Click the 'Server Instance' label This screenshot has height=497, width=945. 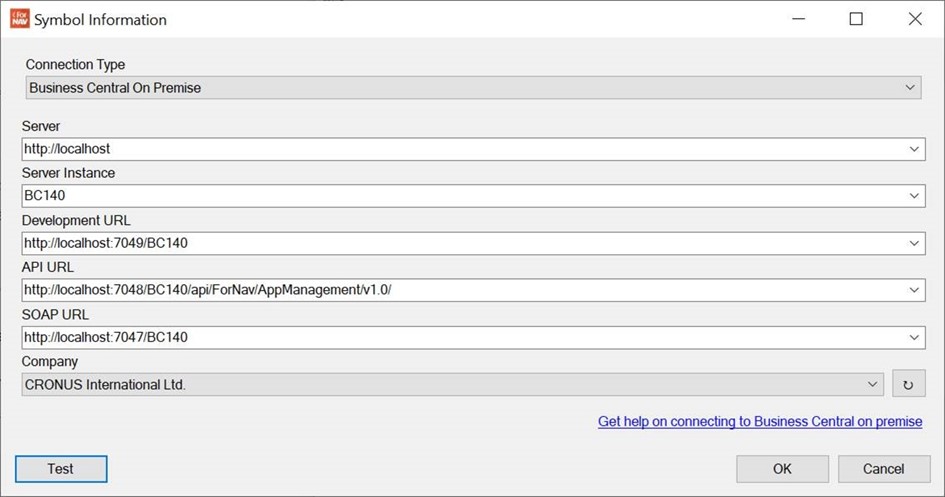[x=68, y=173]
